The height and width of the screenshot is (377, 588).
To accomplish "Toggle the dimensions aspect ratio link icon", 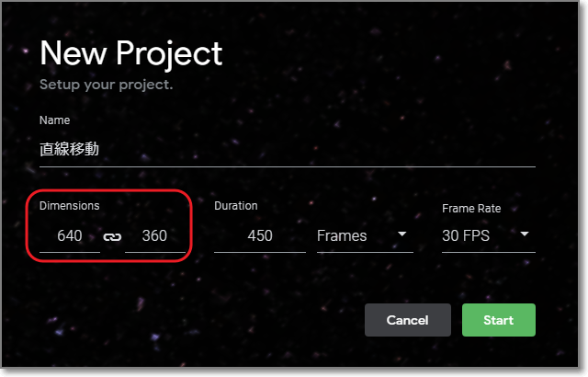I will [x=113, y=236].
